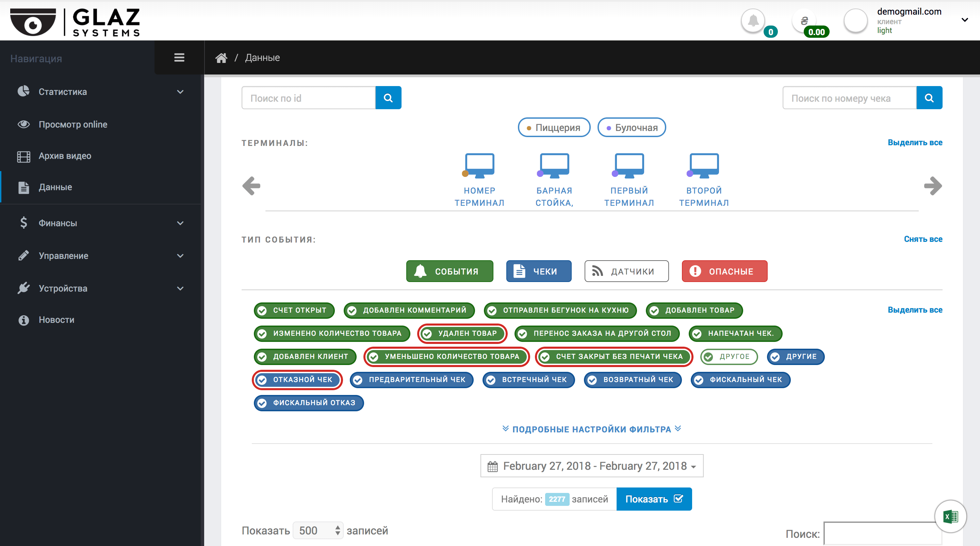The width and height of the screenshot is (980, 546).
Task: Select the Второй терминал monitor icon
Action: pos(704,166)
